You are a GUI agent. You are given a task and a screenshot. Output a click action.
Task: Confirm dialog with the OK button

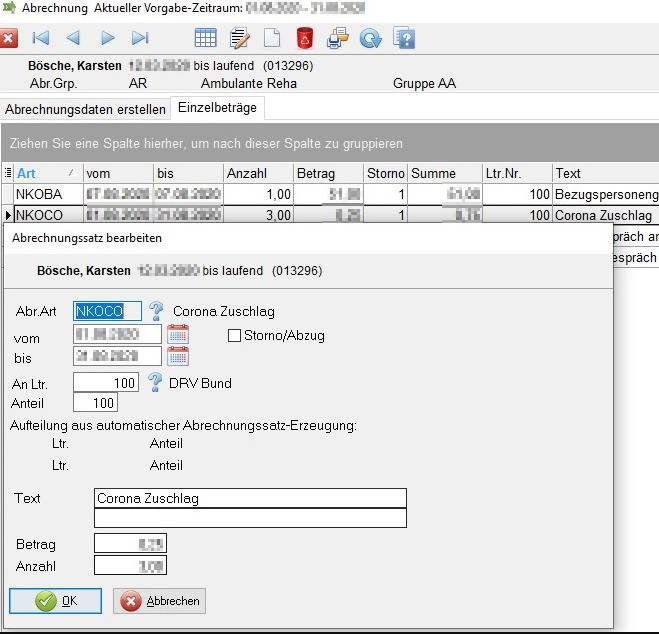(x=56, y=601)
